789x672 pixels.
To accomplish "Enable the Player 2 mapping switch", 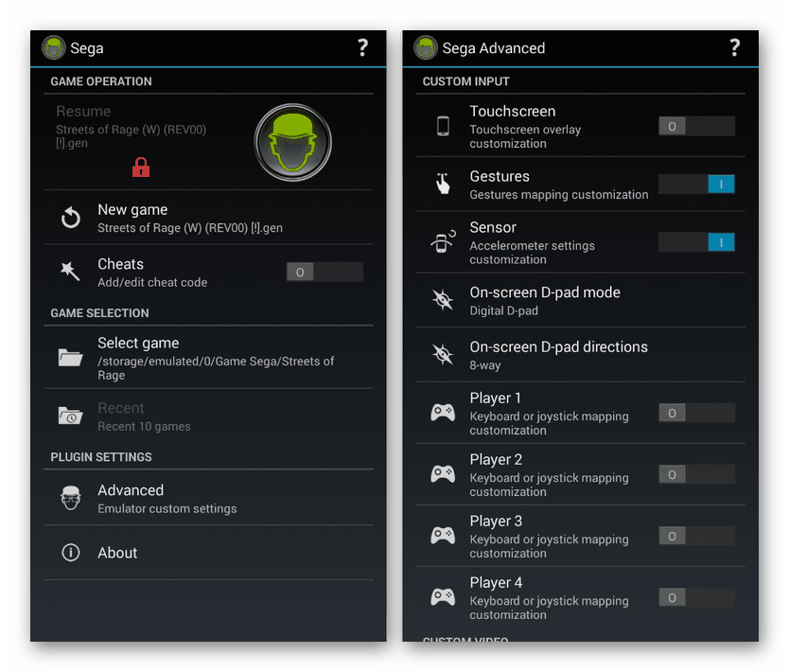I will pyautogui.click(x=697, y=474).
